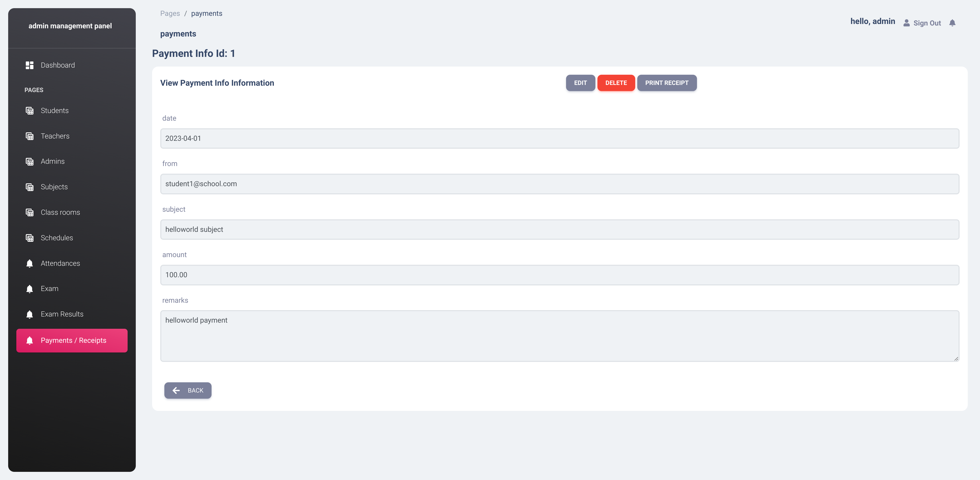Click the Sign Out link
This screenshot has height=480, width=980.
927,23
